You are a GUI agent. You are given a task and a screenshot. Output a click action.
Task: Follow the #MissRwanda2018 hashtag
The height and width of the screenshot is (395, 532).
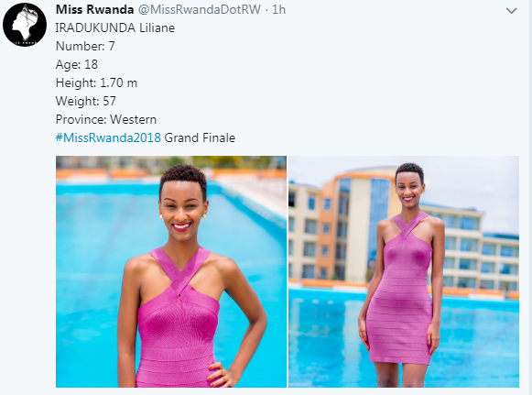(x=108, y=137)
